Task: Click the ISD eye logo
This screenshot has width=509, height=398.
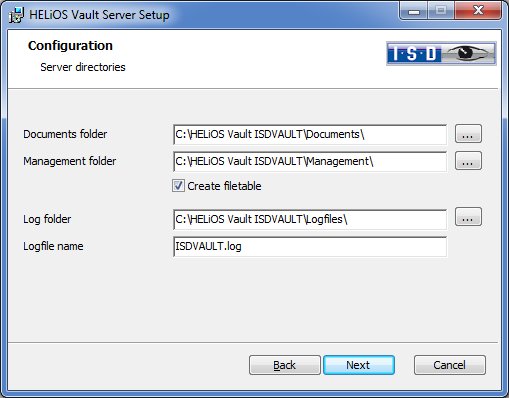Action: pyautogui.click(x=441, y=53)
